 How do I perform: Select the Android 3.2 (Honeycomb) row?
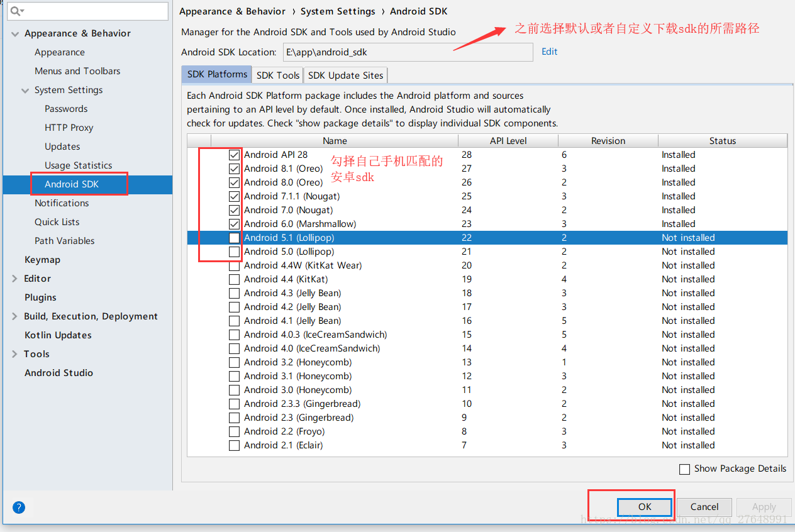point(487,362)
